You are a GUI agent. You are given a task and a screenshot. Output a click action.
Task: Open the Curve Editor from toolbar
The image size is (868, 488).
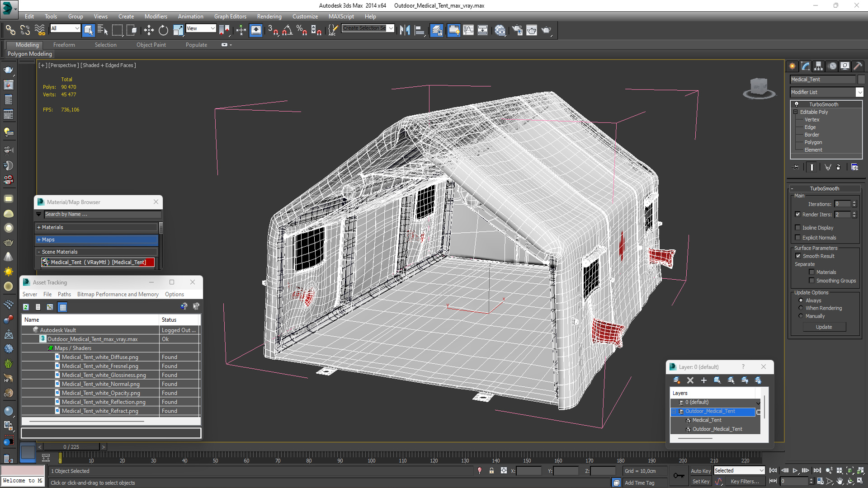click(468, 30)
